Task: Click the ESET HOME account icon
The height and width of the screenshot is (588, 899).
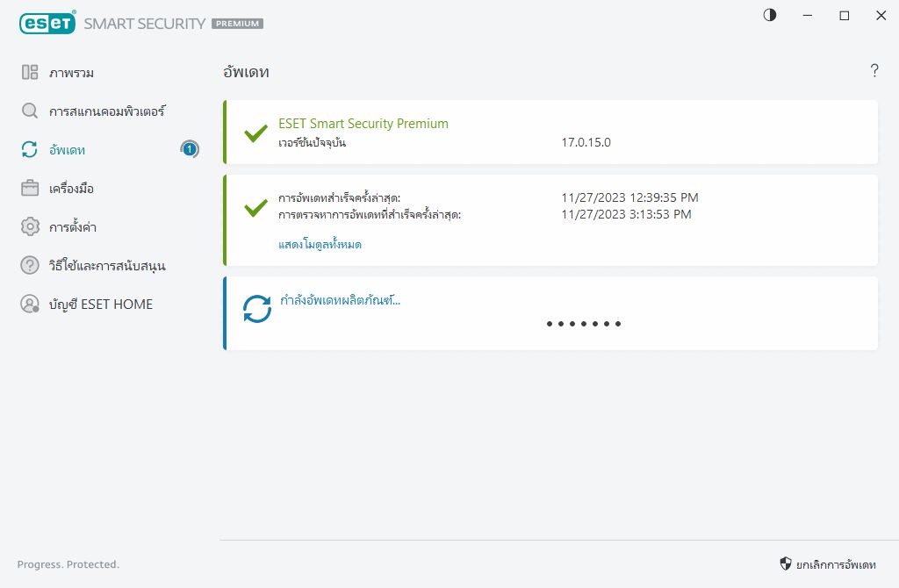Action: (x=30, y=305)
